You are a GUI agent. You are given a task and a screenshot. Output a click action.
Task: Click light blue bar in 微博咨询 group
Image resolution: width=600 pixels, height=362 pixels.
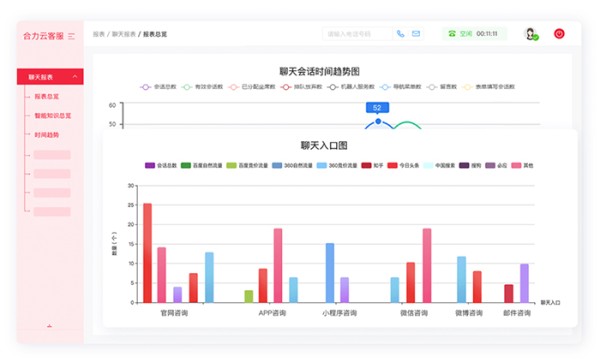point(461,280)
